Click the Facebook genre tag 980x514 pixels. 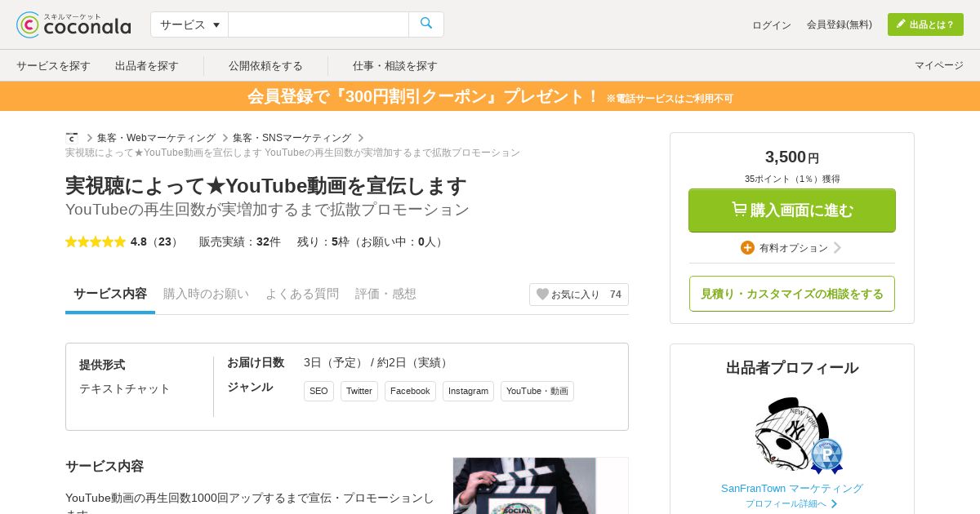(410, 391)
